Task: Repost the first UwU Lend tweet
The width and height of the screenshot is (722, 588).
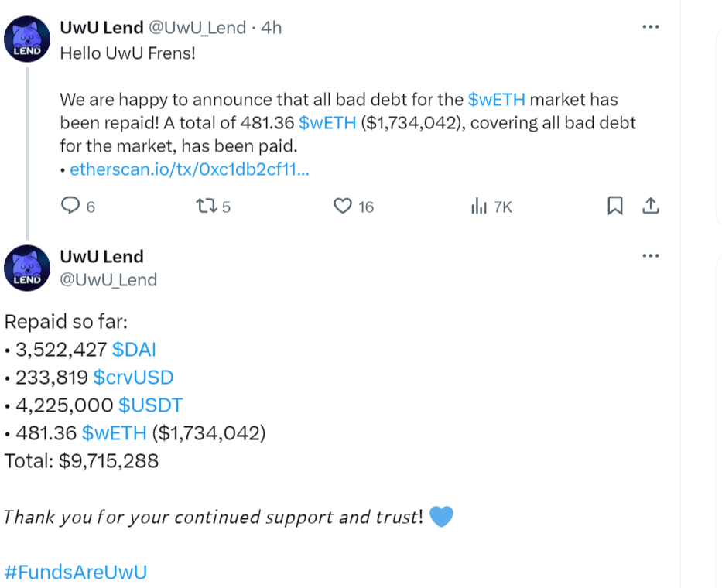Action: (x=207, y=206)
